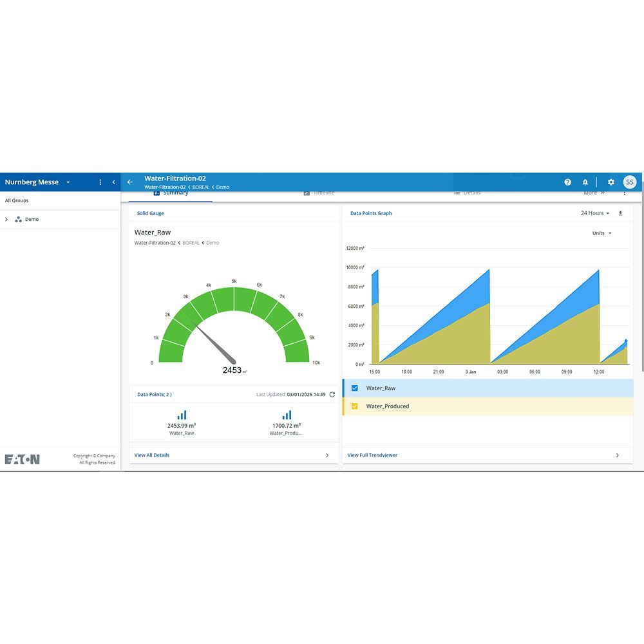
Task: Uncheck the Water_Raw series checkbox
Action: 355,388
